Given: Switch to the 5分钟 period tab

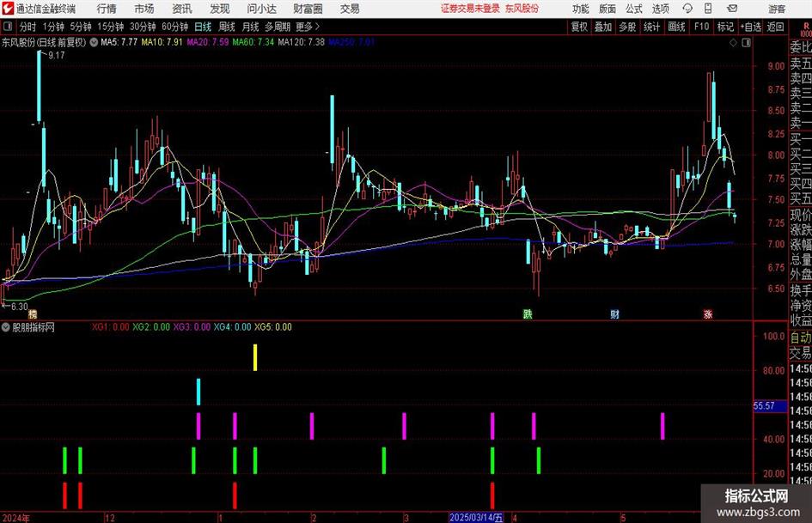Looking at the screenshot, I should click(81, 27).
